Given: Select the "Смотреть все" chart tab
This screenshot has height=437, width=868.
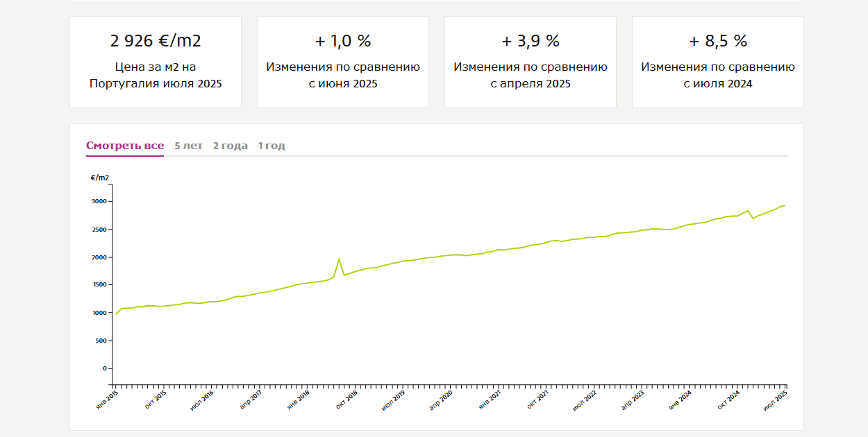Looking at the screenshot, I should 125,146.
